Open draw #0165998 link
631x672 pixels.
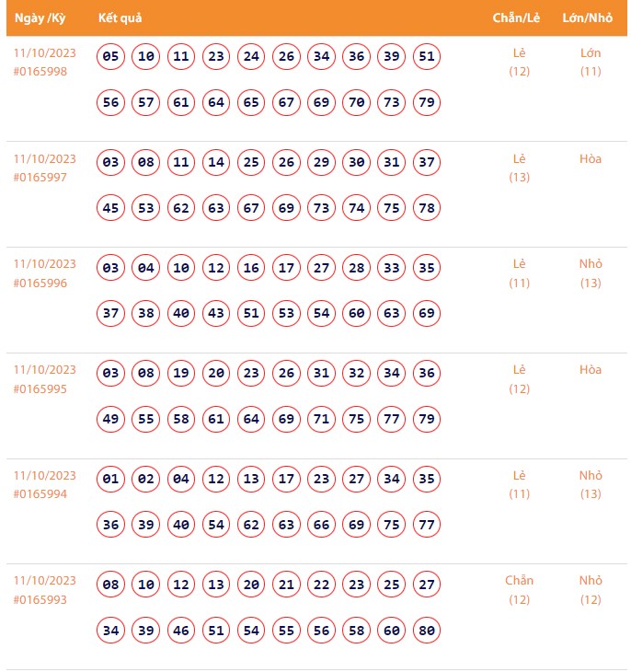click(40, 72)
